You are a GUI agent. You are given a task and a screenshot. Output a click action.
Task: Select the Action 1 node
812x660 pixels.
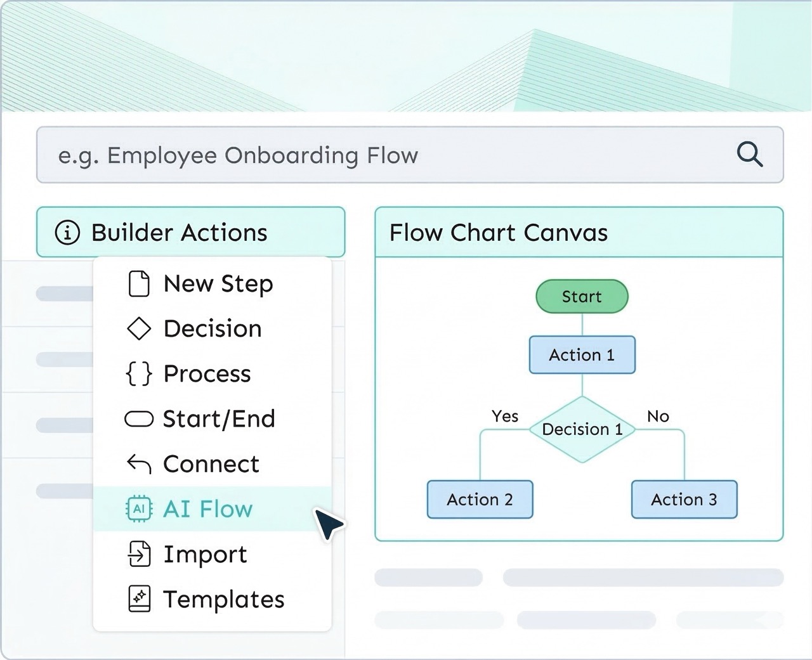pos(582,355)
